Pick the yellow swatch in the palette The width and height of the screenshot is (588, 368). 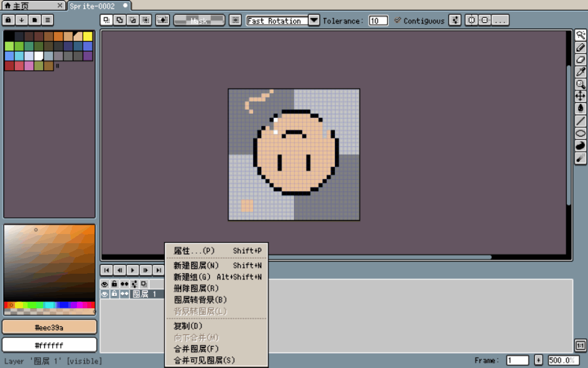pyautogui.click(x=87, y=36)
